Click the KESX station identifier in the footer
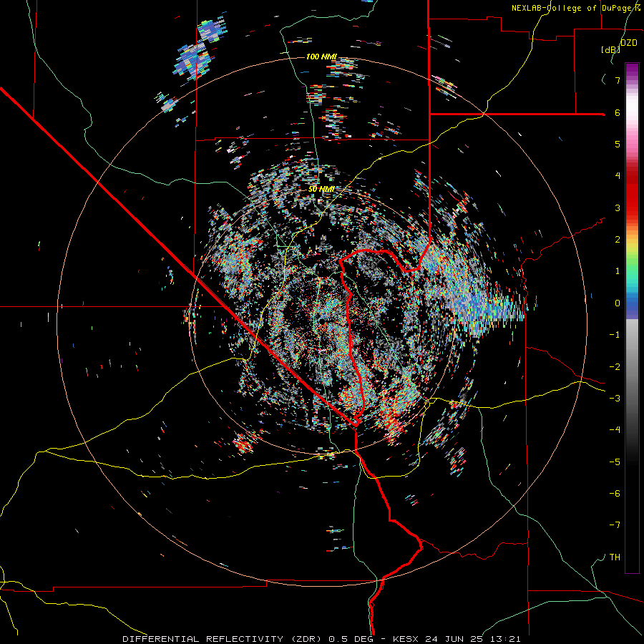Image resolution: width=644 pixels, height=644 pixels. click(405, 639)
